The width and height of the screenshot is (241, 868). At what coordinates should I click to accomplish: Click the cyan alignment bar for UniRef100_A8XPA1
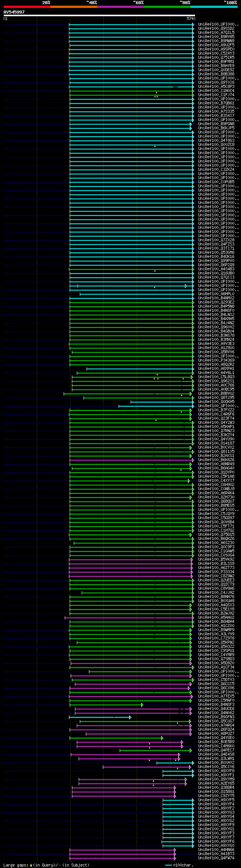[140, 368]
